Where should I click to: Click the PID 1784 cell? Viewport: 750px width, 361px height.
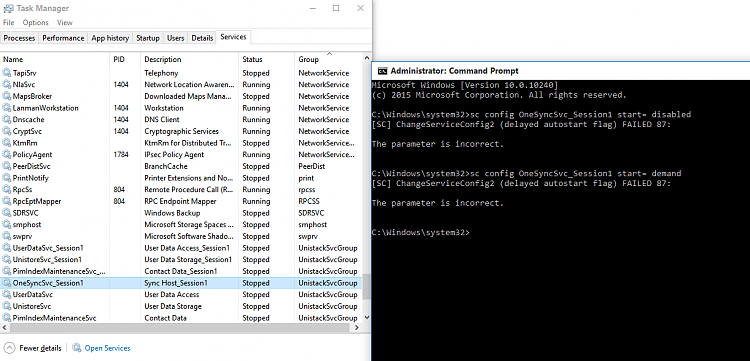[121, 154]
